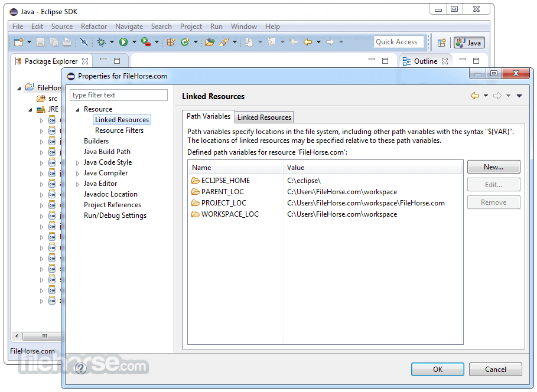This screenshot has height=392, width=537.
Task: Select Run/Debug Settings in the tree
Action: pyautogui.click(x=115, y=215)
